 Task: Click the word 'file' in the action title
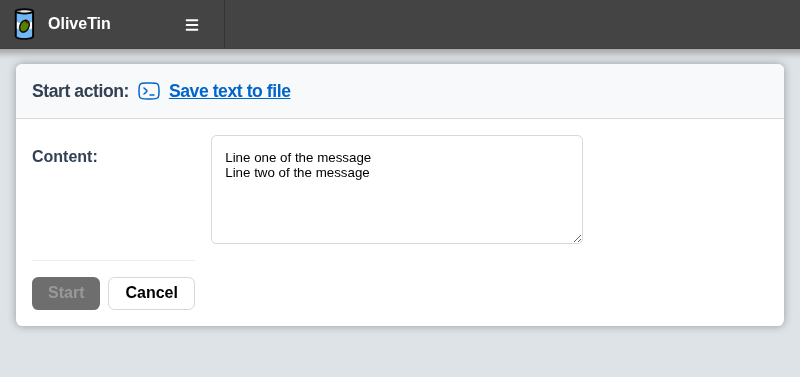pos(279,91)
